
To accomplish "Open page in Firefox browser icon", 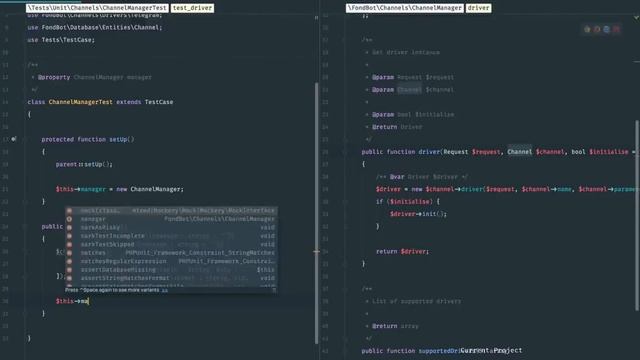I will (x=597, y=29).
